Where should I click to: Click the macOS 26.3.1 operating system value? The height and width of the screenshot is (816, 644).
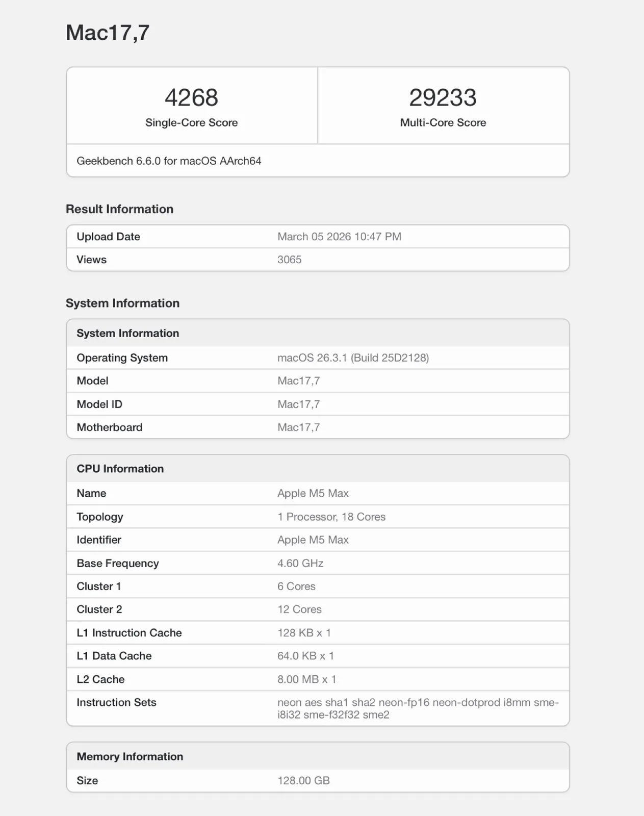click(353, 358)
